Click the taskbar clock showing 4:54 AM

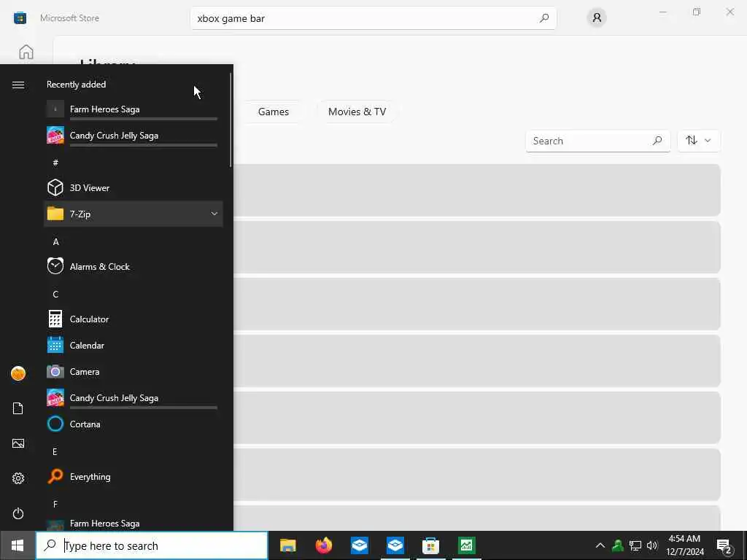point(684,545)
